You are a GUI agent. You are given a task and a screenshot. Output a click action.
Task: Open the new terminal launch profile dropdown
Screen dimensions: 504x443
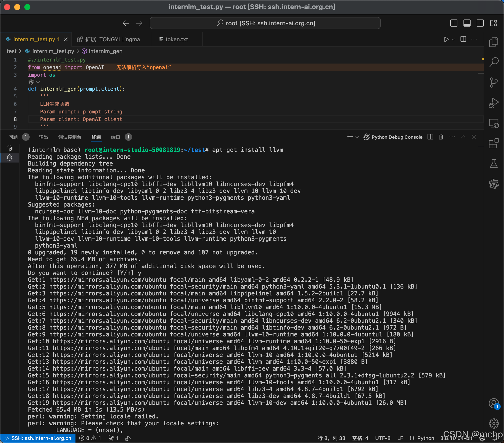click(357, 137)
